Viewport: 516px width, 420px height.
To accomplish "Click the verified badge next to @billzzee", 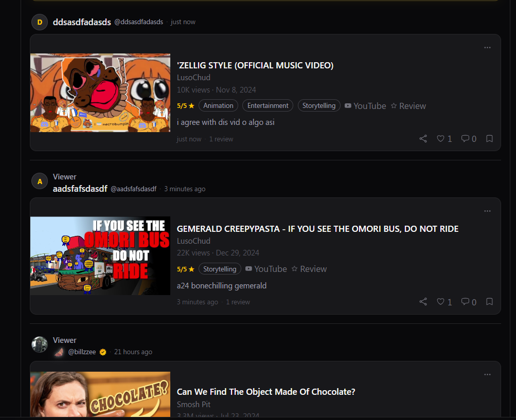I will pyautogui.click(x=103, y=352).
